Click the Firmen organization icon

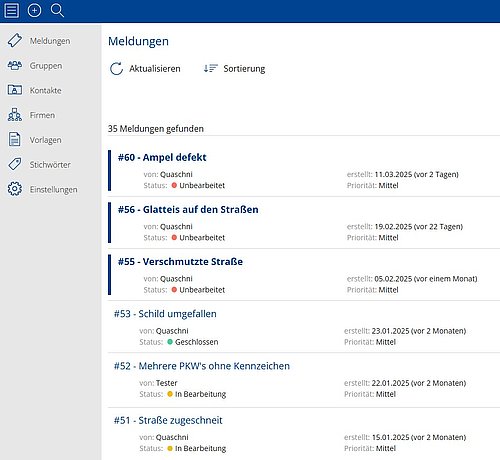(15, 115)
